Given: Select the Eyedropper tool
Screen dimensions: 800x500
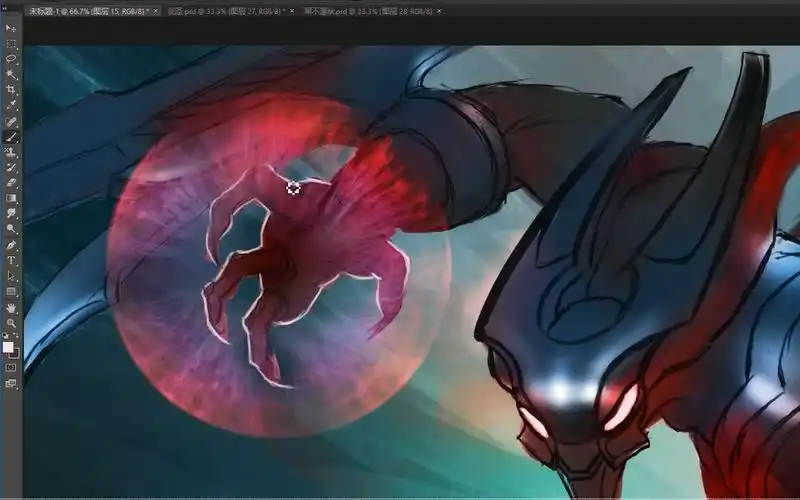Looking at the screenshot, I should click(x=11, y=105).
